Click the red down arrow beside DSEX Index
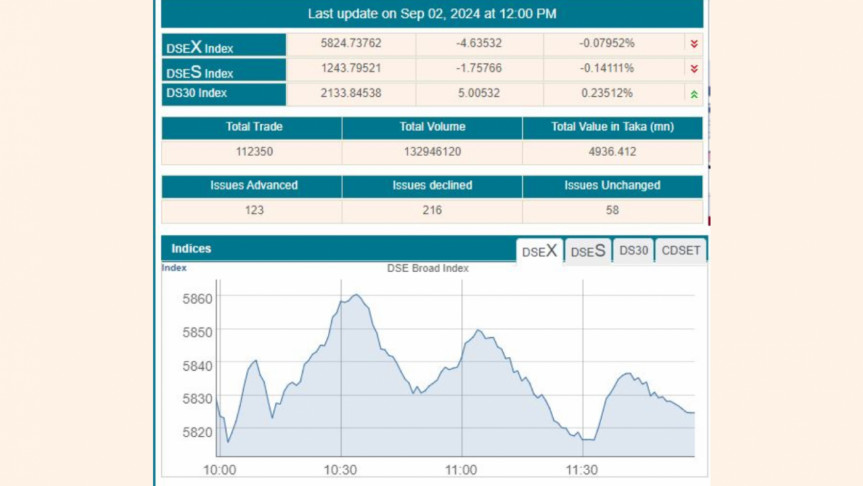Viewport: 863px width, 486px height. [x=694, y=43]
